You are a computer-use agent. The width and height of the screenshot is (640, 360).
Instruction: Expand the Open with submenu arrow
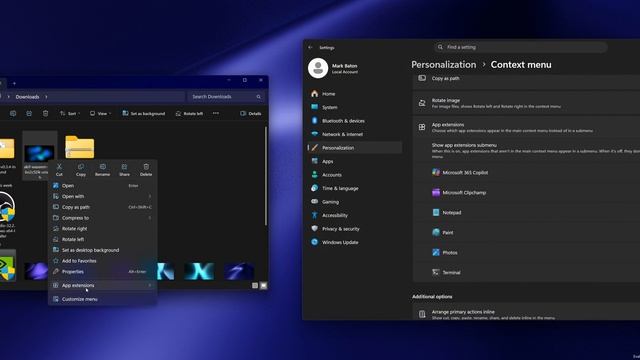click(150, 196)
